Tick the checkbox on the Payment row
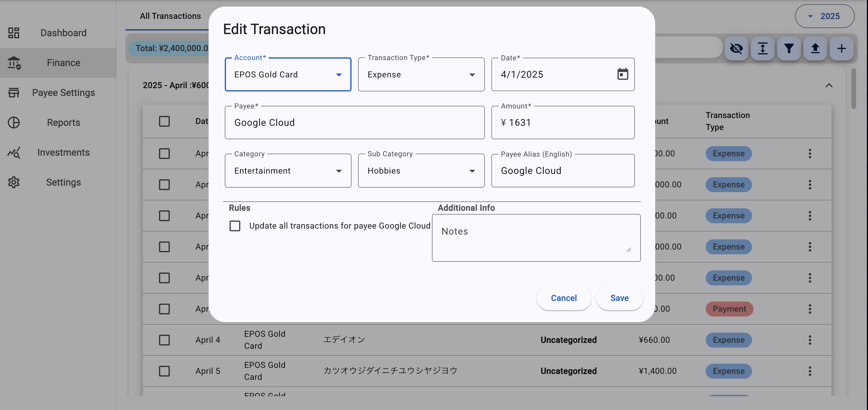Screen dimensions: 868x410 pyautogui.click(x=164, y=309)
